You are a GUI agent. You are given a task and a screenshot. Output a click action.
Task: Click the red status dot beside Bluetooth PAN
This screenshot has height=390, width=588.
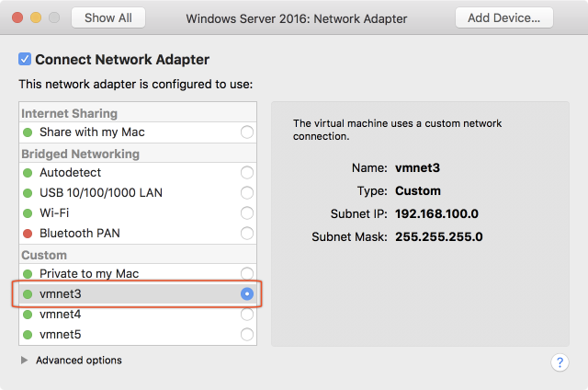tap(28, 234)
